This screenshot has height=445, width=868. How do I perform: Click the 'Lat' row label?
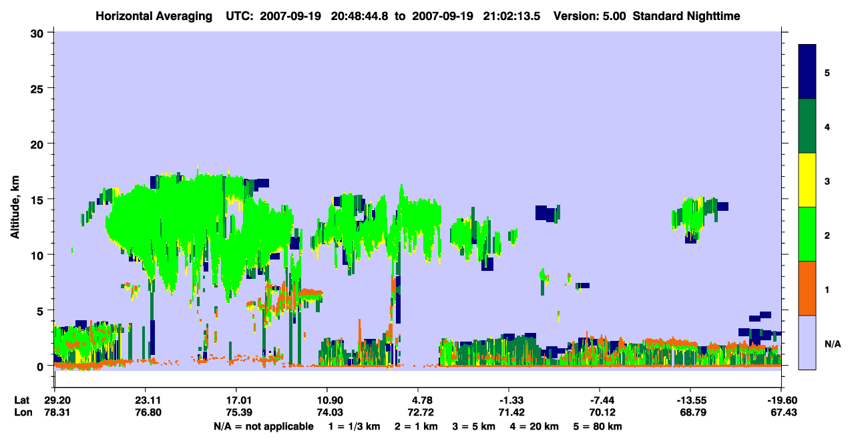pyautogui.click(x=22, y=400)
